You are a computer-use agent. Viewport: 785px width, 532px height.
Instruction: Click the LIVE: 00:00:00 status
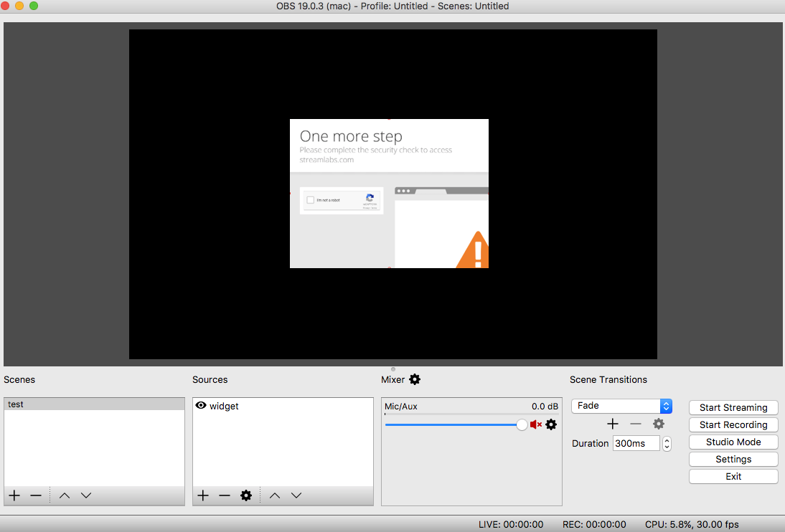511,525
